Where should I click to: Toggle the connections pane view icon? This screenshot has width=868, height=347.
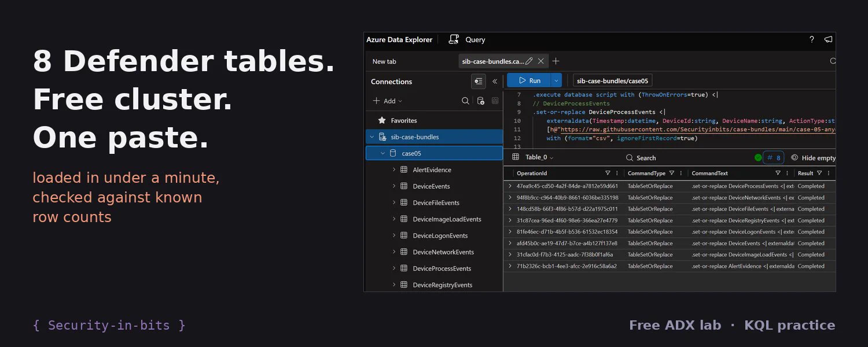pyautogui.click(x=478, y=82)
